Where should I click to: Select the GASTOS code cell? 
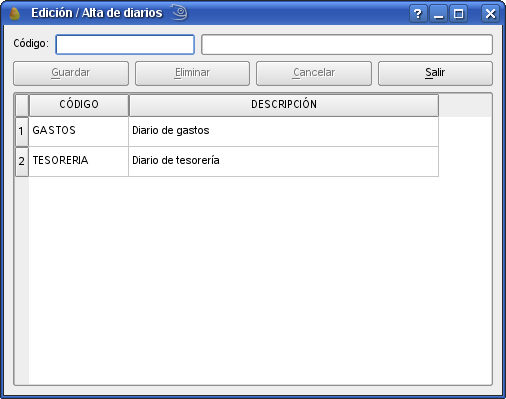click(79, 131)
